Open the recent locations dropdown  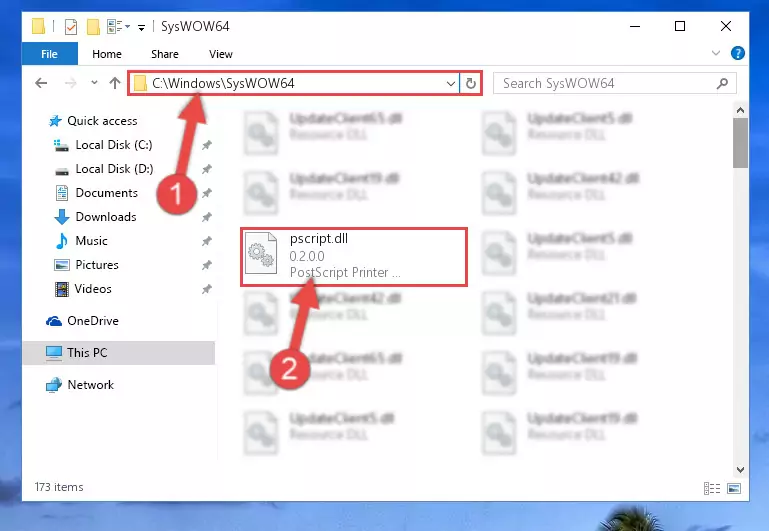pyautogui.click(x=94, y=83)
